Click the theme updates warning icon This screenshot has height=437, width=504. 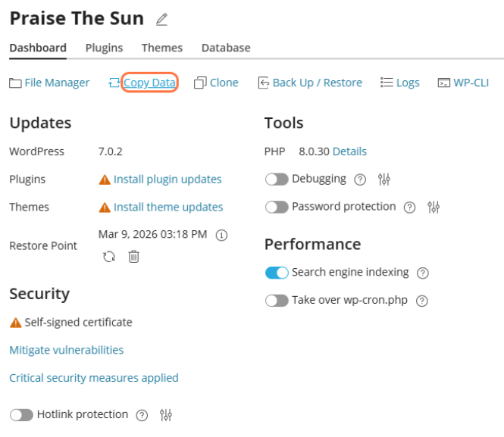(105, 208)
